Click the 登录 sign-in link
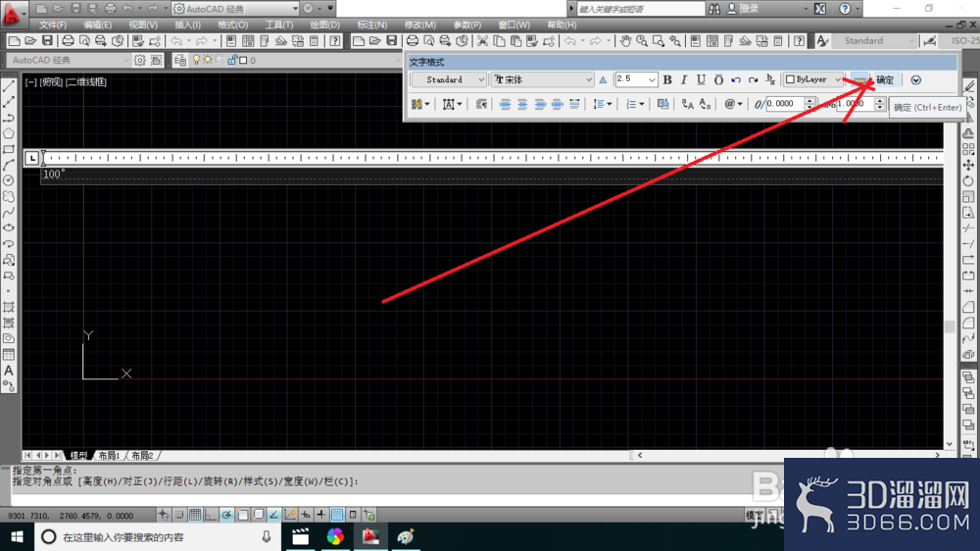 (x=749, y=9)
